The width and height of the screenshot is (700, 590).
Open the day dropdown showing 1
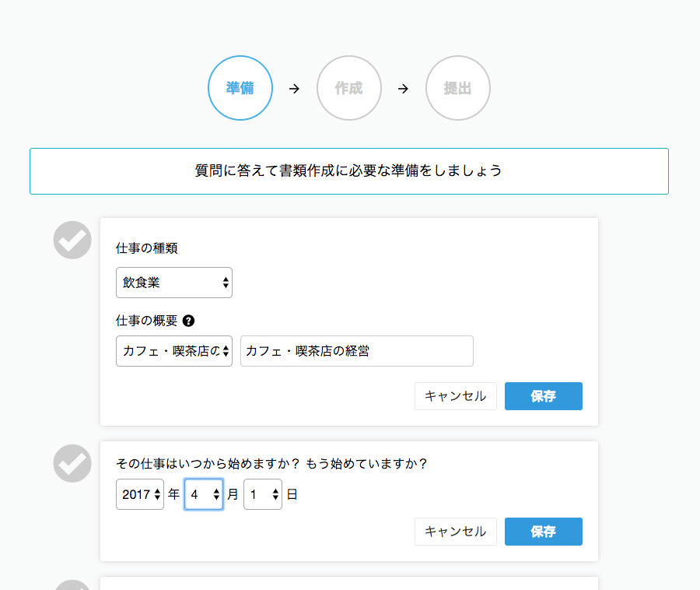(263, 494)
